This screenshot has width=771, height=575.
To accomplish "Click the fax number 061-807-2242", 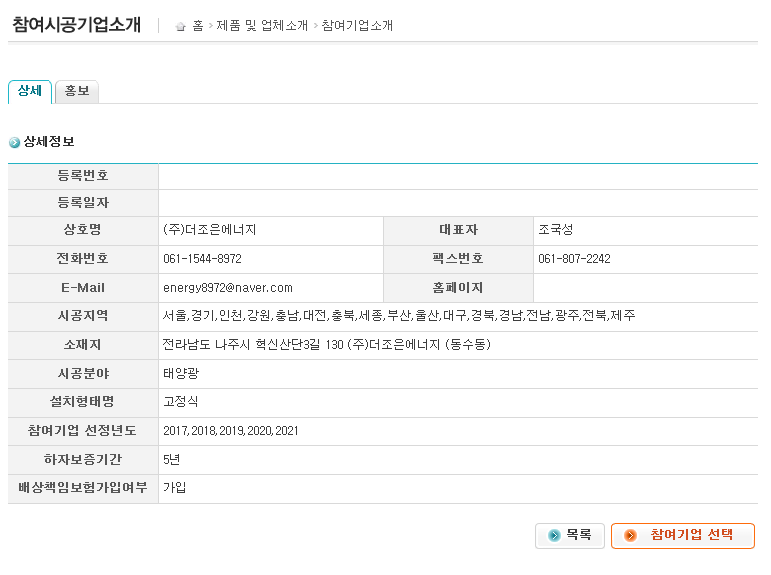I will (574, 259).
